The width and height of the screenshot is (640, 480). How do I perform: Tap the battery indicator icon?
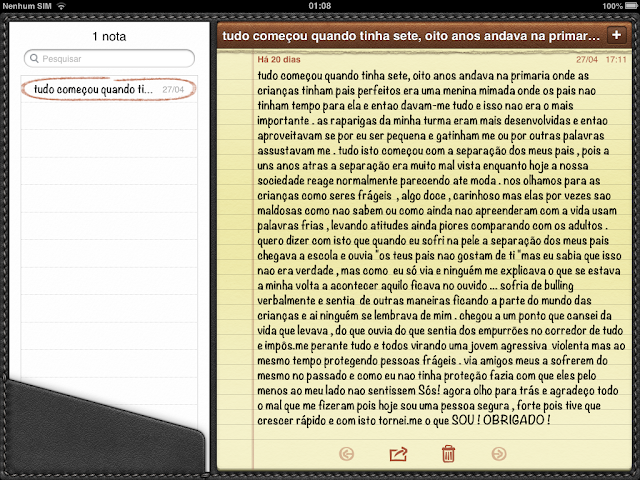tap(631, 6)
